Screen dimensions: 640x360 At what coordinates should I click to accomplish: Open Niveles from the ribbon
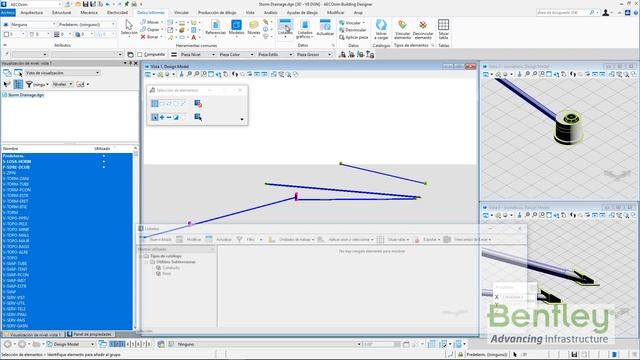[x=253, y=27]
